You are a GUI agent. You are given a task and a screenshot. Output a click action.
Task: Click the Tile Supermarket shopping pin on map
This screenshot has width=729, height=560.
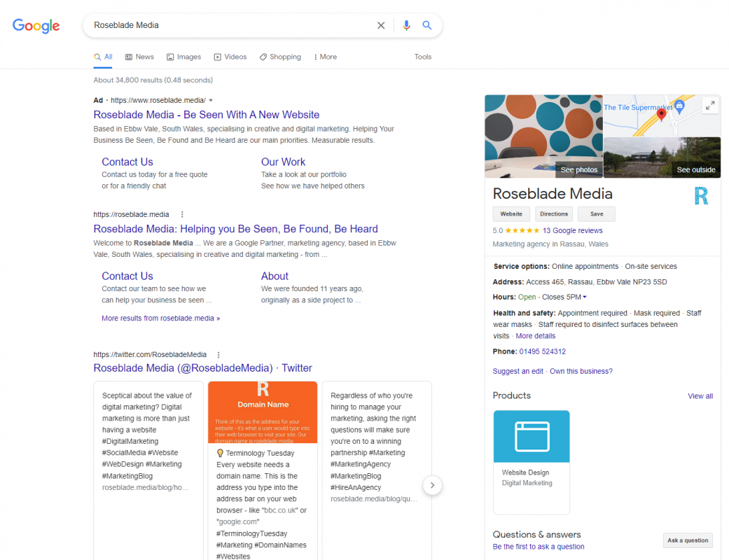pyautogui.click(x=679, y=107)
